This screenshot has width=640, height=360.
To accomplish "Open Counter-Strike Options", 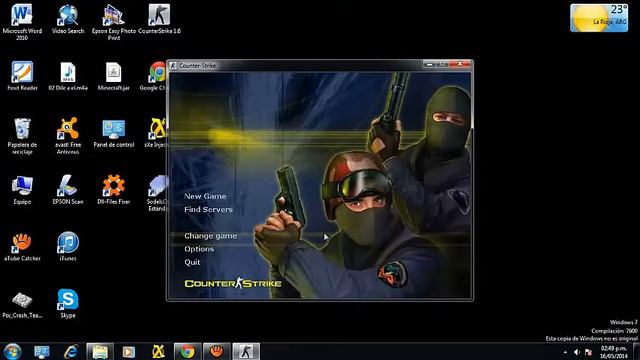I will coord(199,249).
